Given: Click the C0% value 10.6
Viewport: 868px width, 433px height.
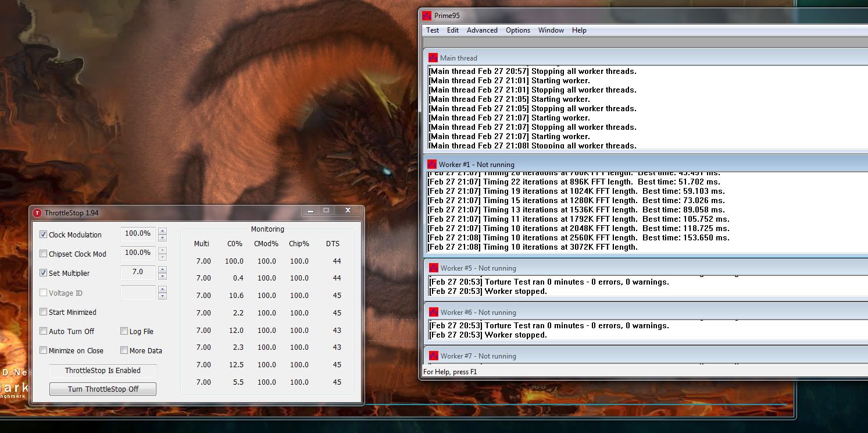Looking at the screenshot, I should pyautogui.click(x=237, y=296).
